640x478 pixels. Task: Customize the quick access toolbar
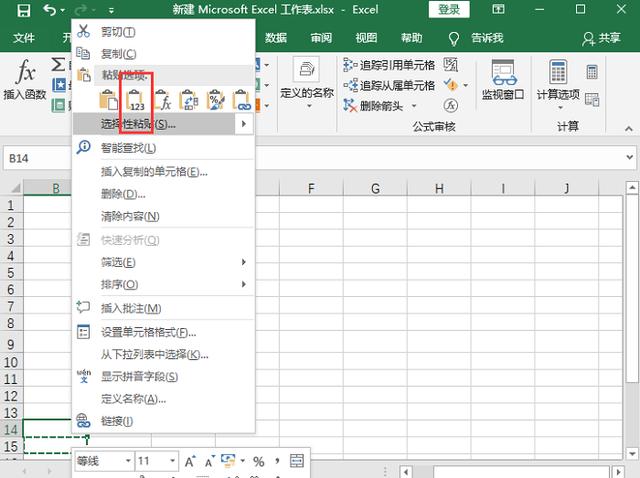111,11
